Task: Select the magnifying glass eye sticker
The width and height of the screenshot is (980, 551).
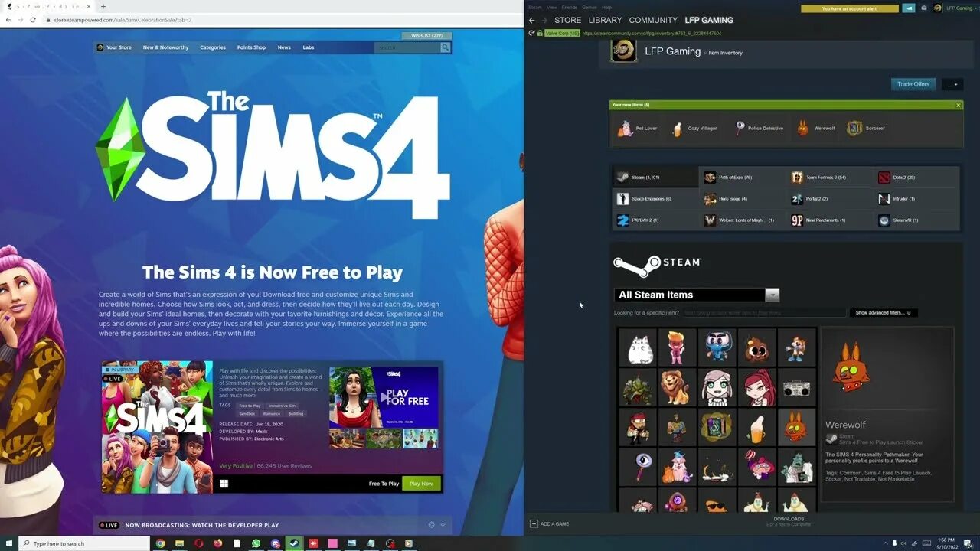Action: (638, 468)
